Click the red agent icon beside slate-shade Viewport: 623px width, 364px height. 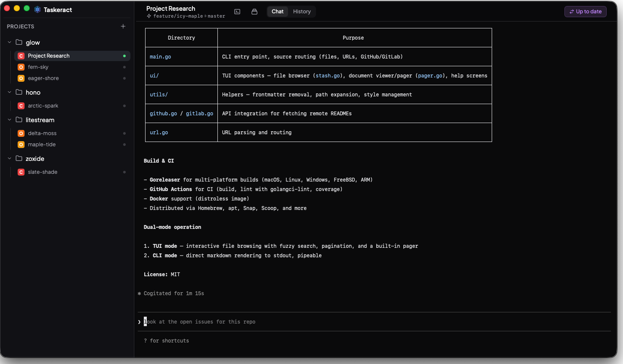21,172
